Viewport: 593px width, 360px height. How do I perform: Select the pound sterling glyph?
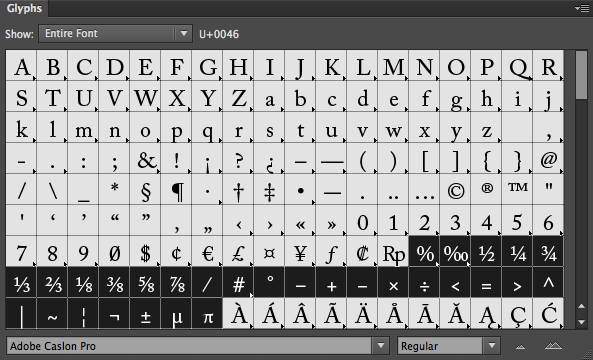[239, 251]
